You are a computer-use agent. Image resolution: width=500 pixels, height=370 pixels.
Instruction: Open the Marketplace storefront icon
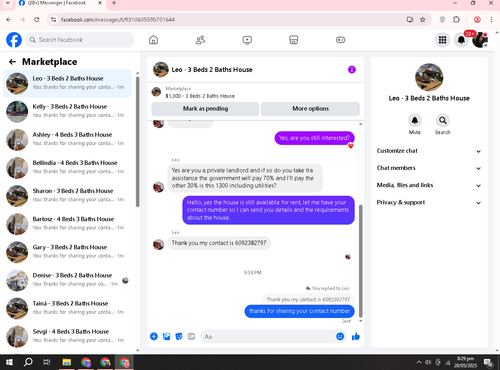tap(294, 40)
